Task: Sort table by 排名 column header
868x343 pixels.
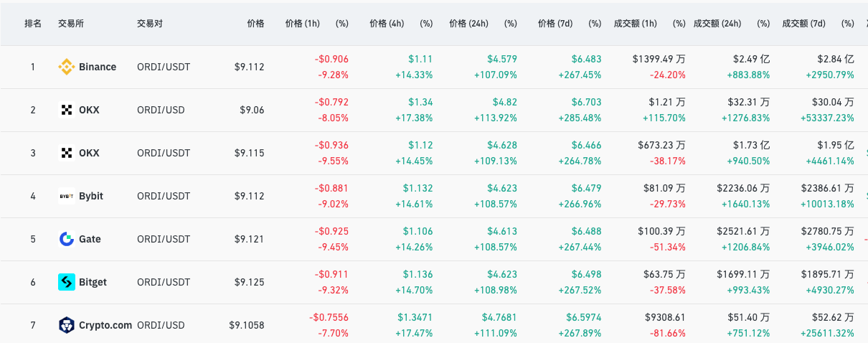Action: tap(33, 24)
